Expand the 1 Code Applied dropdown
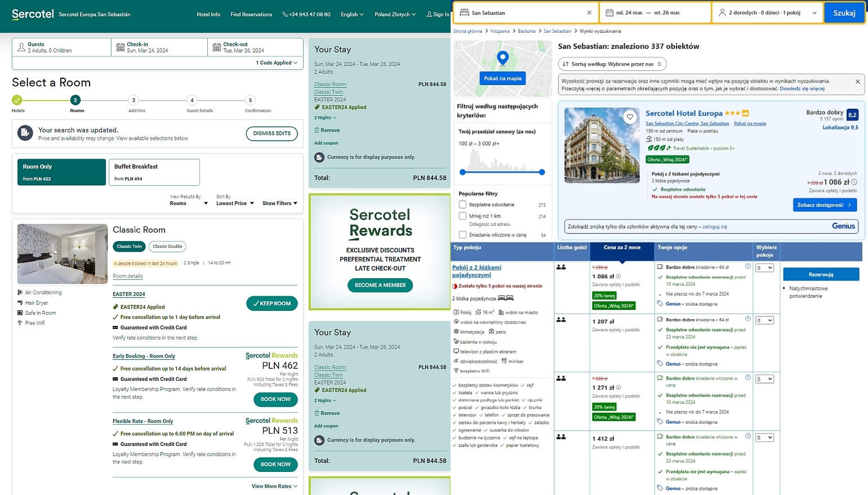Image resolution: width=868 pixels, height=495 pixels. point(277,63)
